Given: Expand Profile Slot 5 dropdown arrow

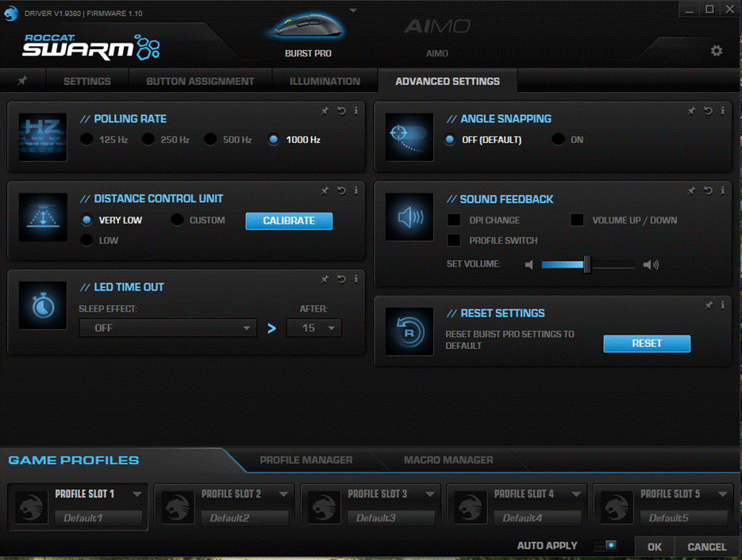Looking at the screenshot, I should (723, 494).
